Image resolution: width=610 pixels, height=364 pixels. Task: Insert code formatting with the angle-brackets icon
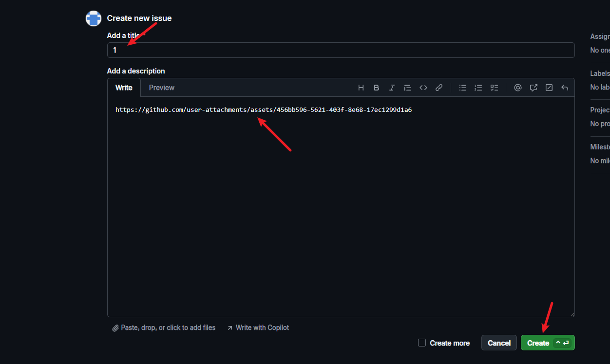point(423,88)
